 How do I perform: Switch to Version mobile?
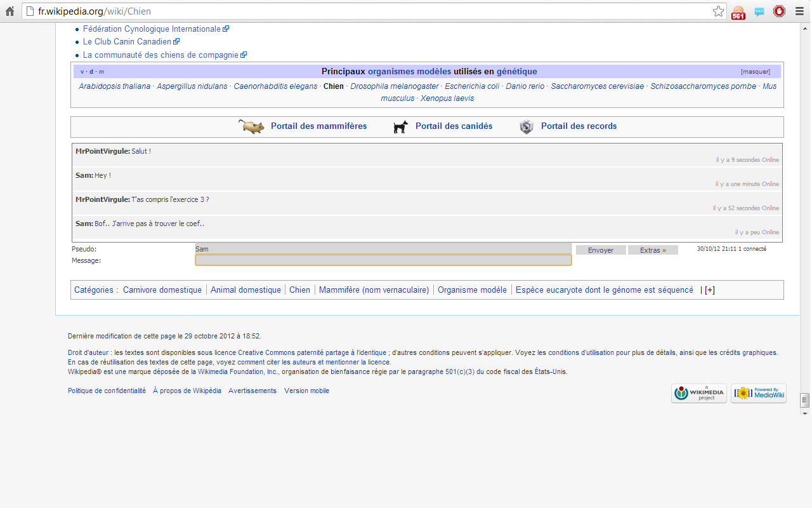(x=307, y=391)
